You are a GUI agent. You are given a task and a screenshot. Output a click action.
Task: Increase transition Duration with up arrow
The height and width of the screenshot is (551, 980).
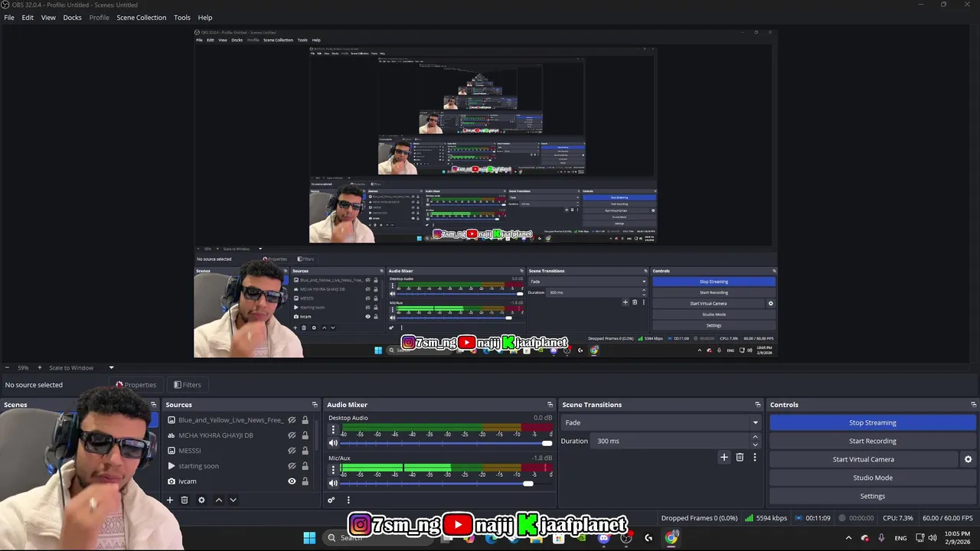click(755, 437)
